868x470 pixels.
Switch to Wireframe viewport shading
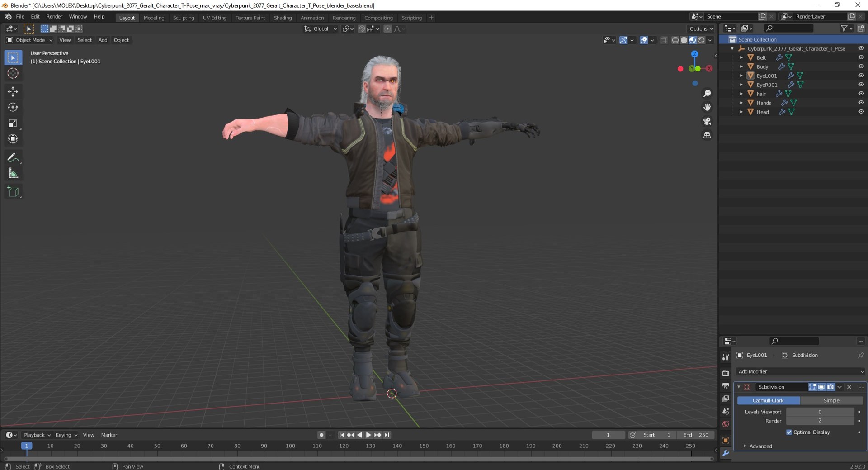coord(675,40)
